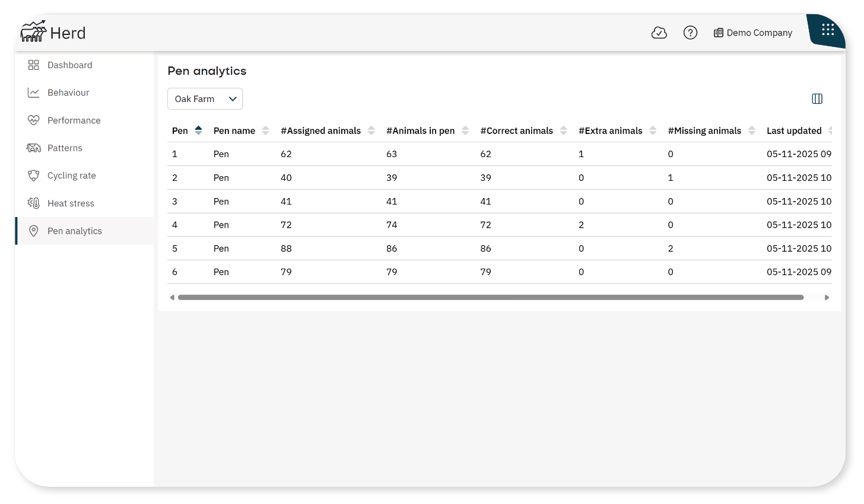Click the Heat stress thermometer icon
The image size is (864, 504).
point(34,203)
